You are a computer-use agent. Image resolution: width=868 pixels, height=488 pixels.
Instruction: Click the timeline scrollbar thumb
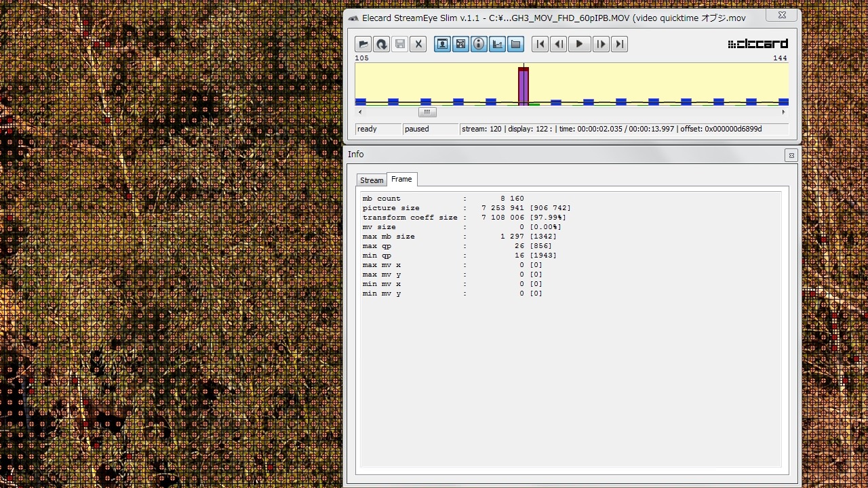click(x=427, y=112)
